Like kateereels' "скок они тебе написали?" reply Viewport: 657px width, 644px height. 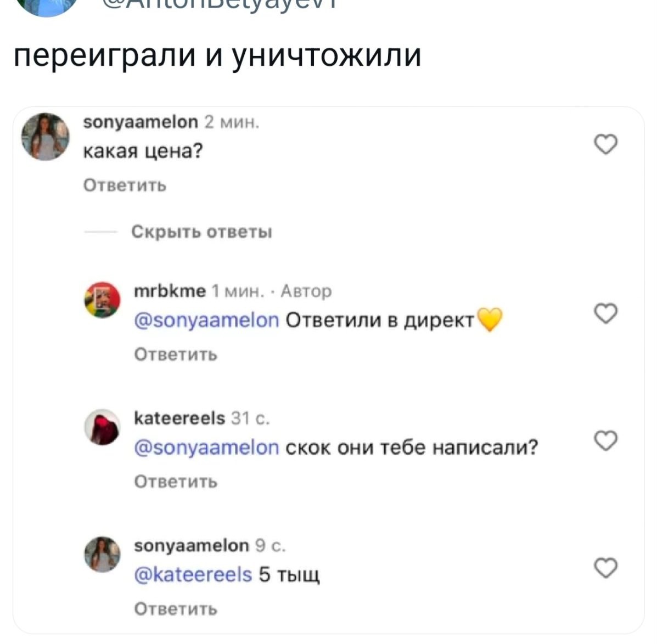pyautogui.click(x=606, y=440)
